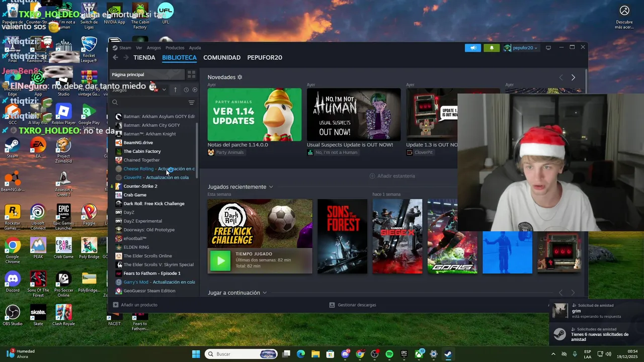Open the Ayuda menu
Image resolution: width=644 pixels, height=362 pixels.
point(195,48)
